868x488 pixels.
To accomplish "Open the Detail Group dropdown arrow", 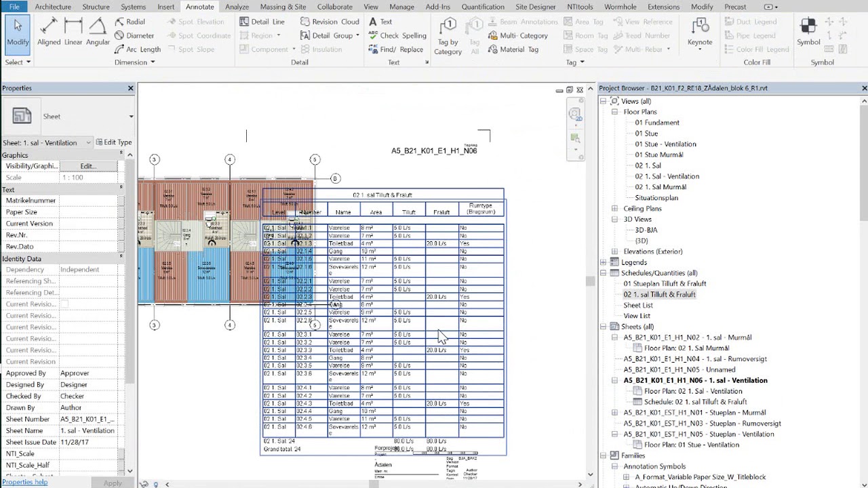I will click(357, 35).
